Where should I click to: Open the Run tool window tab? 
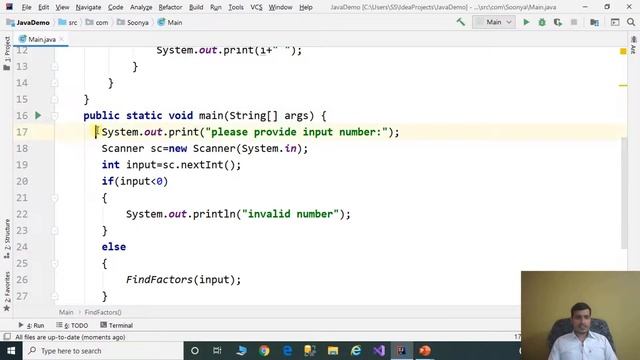[31, 325]
